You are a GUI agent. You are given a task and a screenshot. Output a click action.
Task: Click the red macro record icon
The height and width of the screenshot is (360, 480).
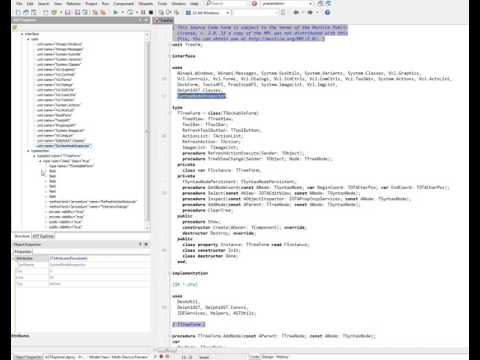click(161, 357)
